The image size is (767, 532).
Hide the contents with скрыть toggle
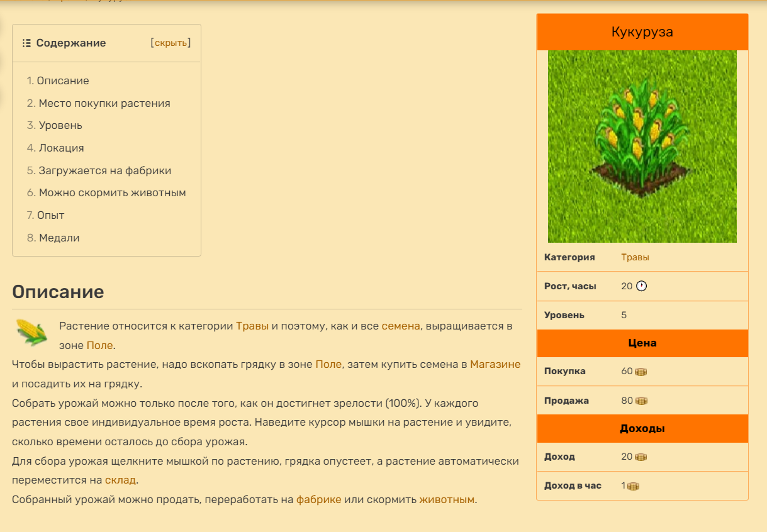tap(171, 43)
